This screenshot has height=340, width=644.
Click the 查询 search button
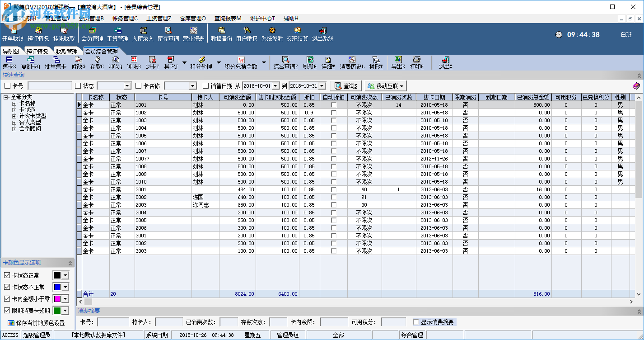(345, 86)
